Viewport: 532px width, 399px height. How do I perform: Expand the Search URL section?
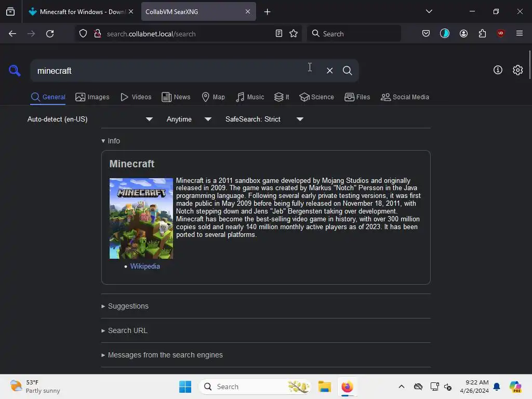124,330
